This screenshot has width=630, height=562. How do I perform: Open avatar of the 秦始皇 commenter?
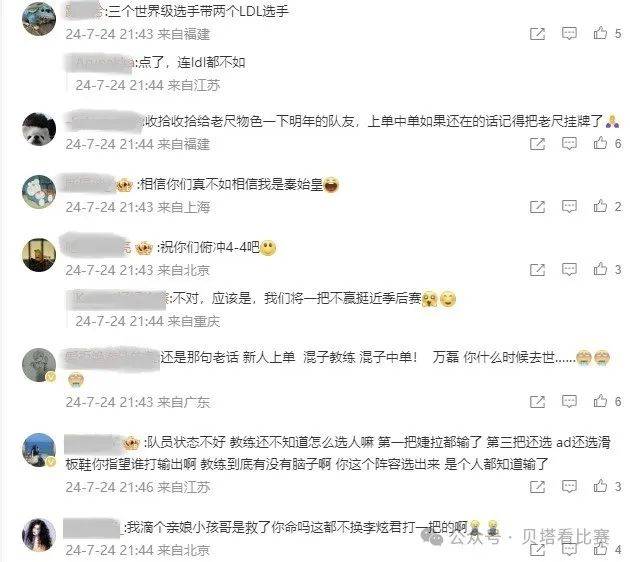tap(39, 192)
